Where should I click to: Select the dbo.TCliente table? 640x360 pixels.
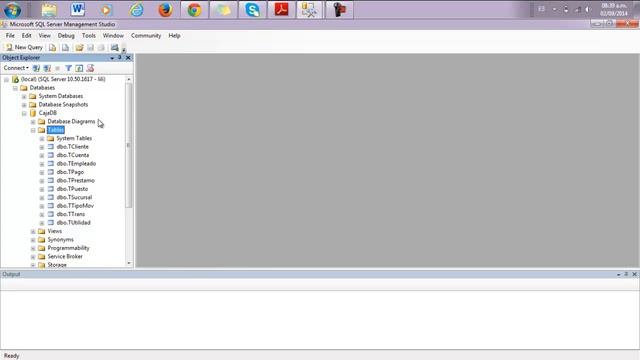[73, 147]
